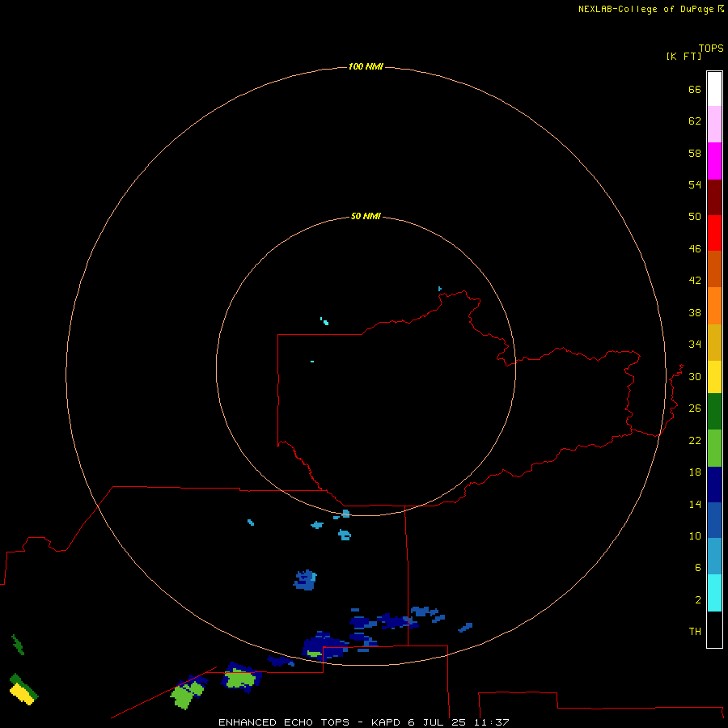This screenshot has height=728, width=728.
Task: Click the '38' legend value
Action: pos(695,312)
